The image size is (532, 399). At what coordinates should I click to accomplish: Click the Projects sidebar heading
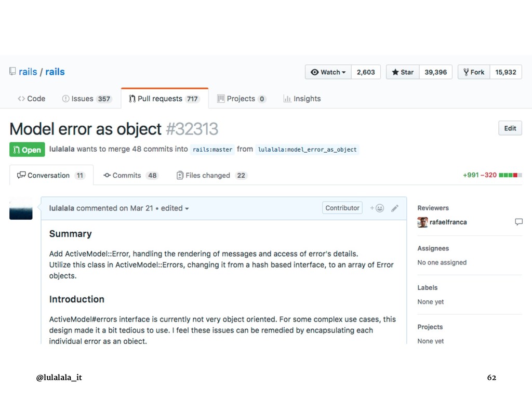coord(430,327)
